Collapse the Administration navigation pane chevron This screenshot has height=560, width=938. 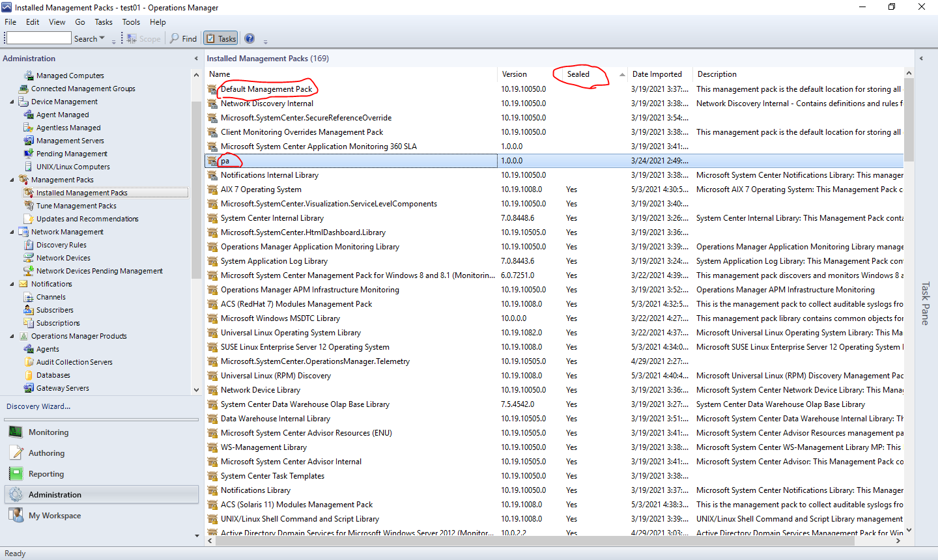196,59
